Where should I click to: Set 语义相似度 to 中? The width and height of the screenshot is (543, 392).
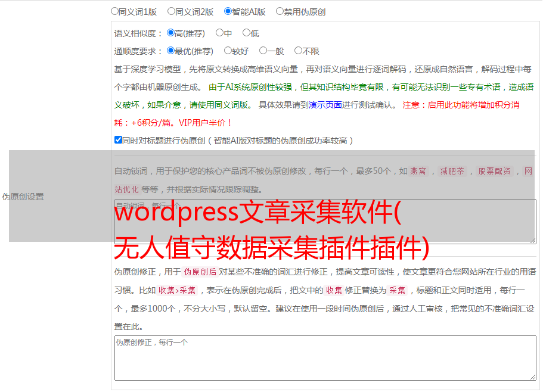point(219,33)
